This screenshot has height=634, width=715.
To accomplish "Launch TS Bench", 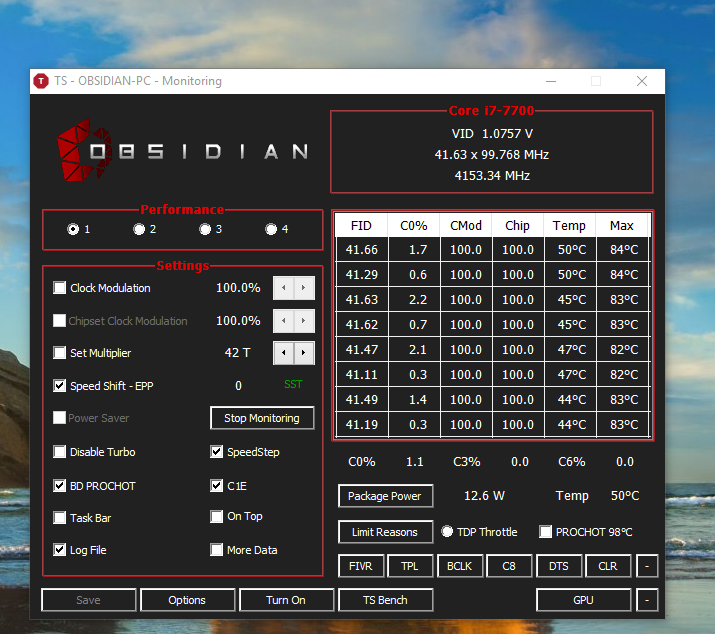I will 385,600.
